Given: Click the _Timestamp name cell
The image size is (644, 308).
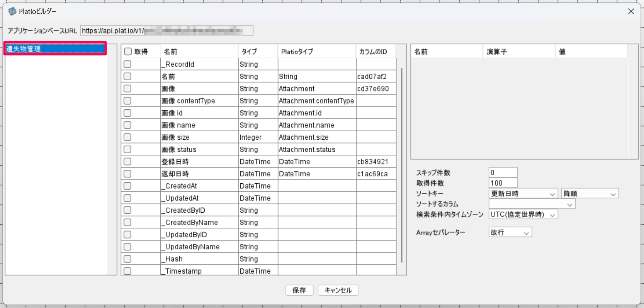Looking at the screenshot, I should click(x=199, y=271).
